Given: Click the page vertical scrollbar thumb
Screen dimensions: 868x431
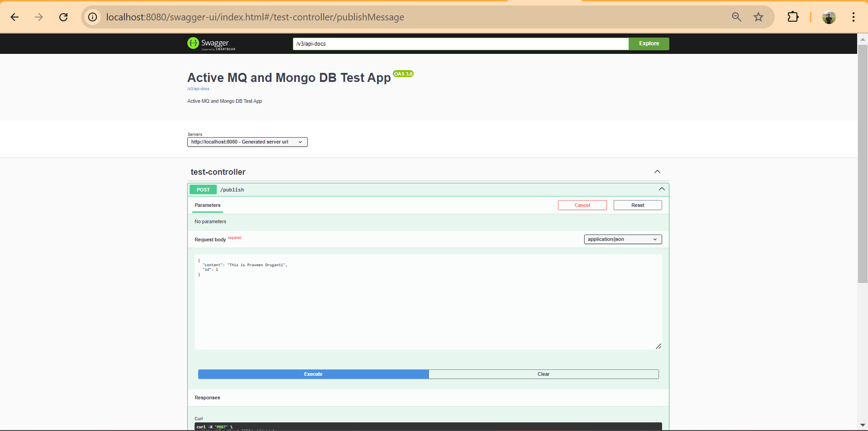Looking at the screenshot, I should 863,163.
